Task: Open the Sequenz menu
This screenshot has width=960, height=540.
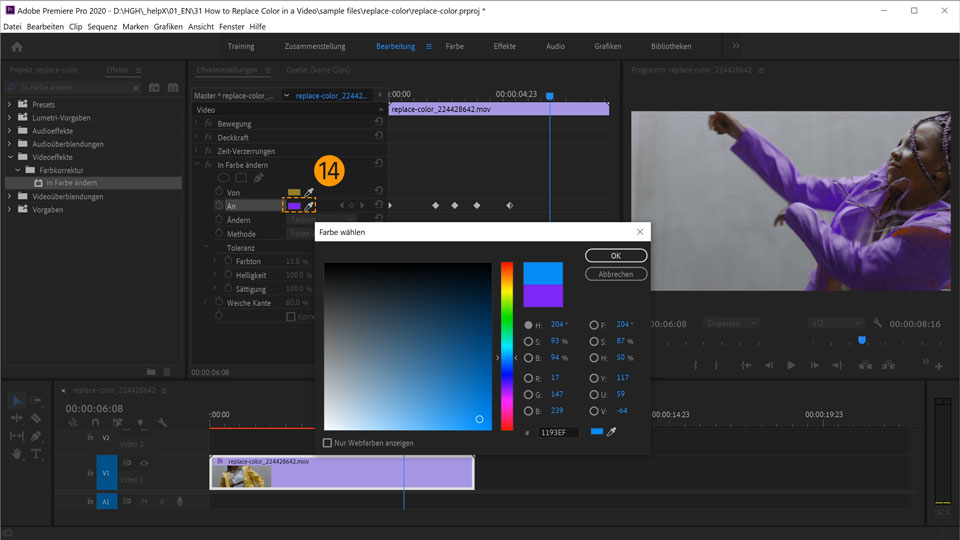Action: click(x=102, y=26)
